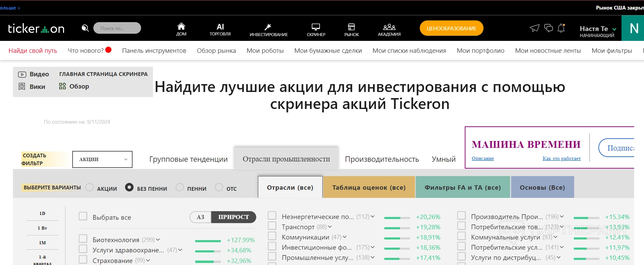
Task: Click the АЗ sort button
Action: [x=200, y=217]
